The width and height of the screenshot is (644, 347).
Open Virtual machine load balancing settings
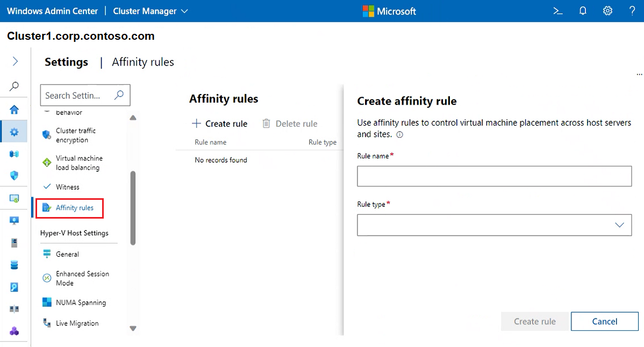[x=78, y=163]
